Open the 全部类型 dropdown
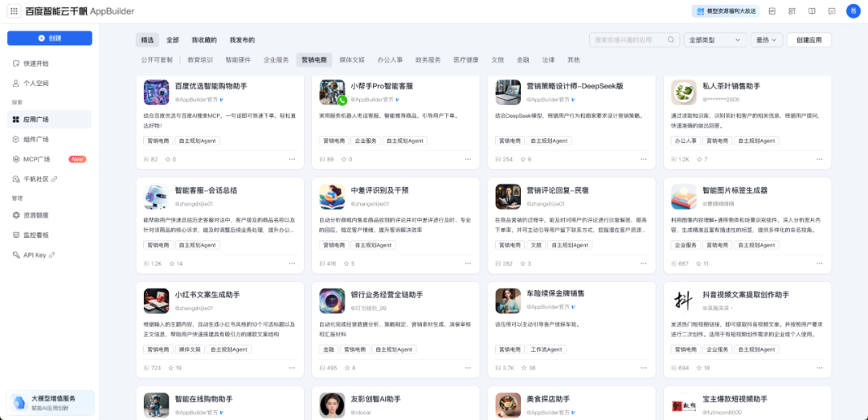Image resolution: width=868 pixels, height=420 pixels. 714,40
